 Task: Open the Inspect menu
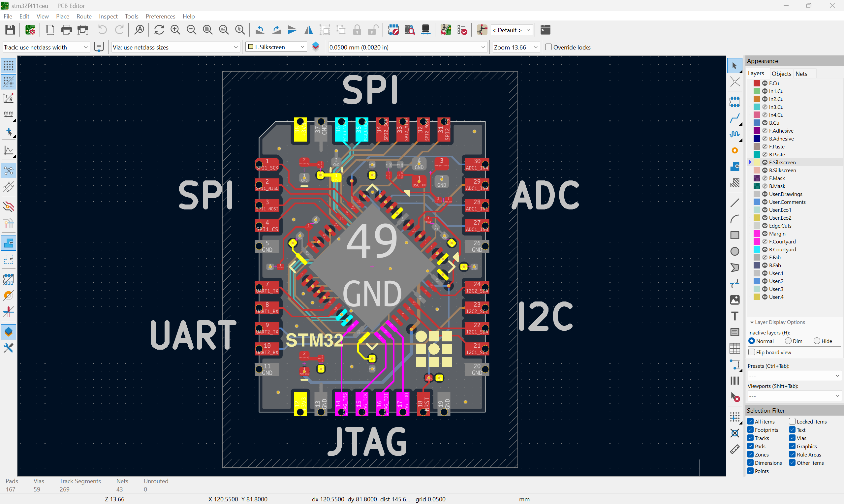(108, 16)
